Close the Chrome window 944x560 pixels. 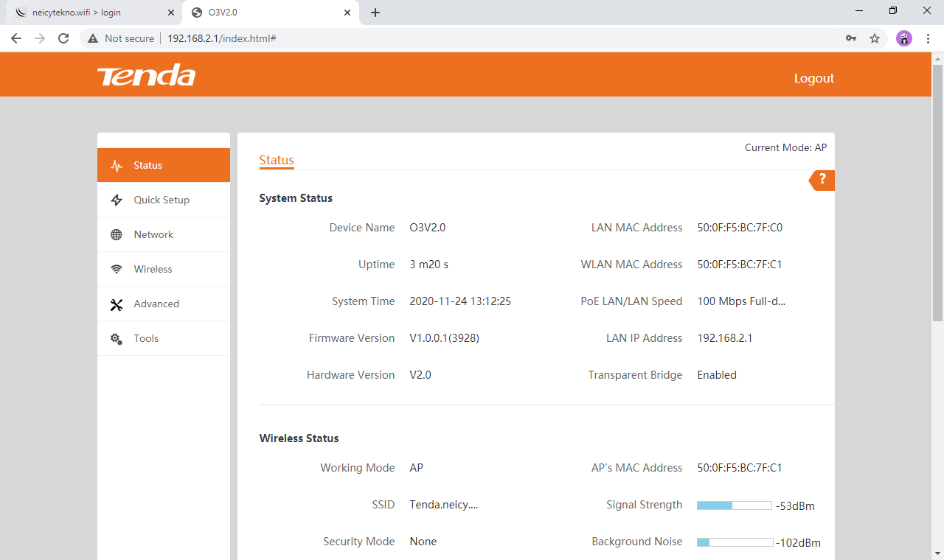tap(927, 10)
